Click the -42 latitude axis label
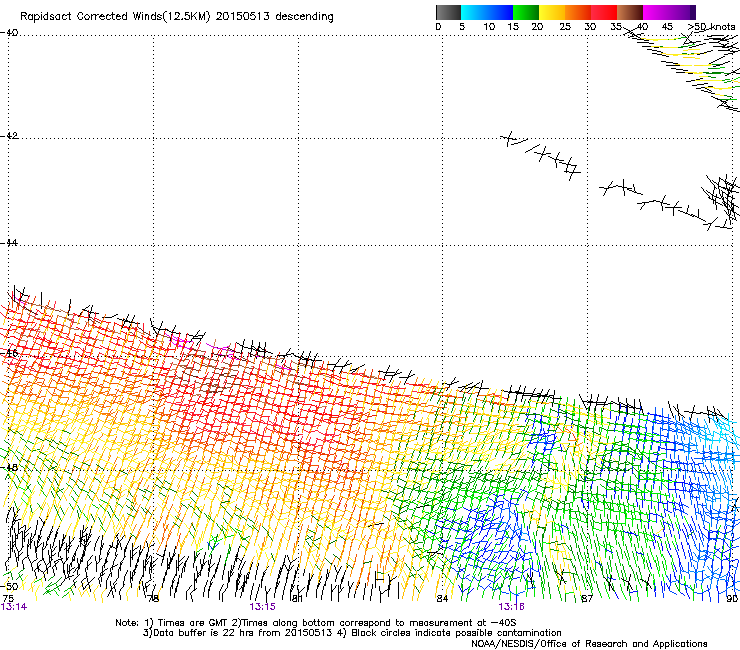Image resolution: width=740 pixels, height=650 pixels. point(9,136)
